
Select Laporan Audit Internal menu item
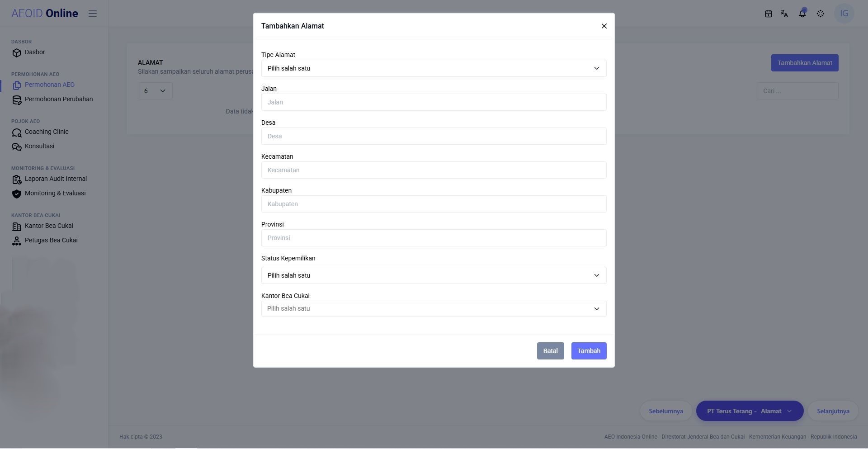coord(56,179)
